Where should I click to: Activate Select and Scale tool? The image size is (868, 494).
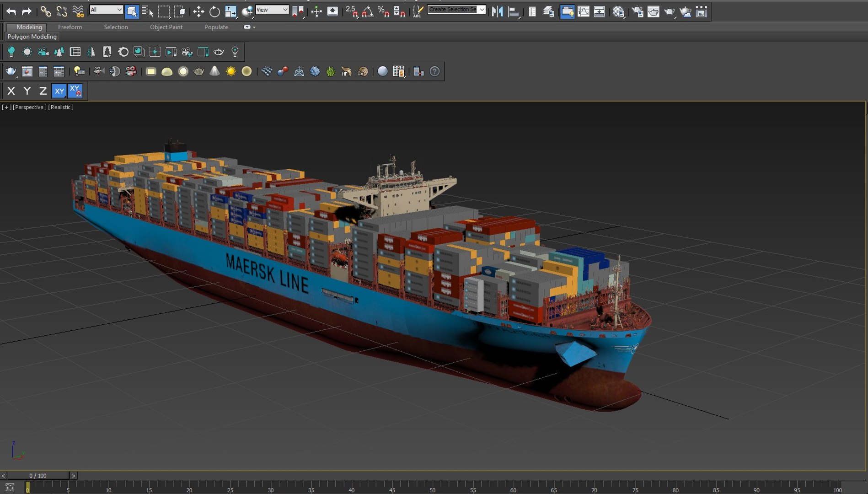[x=230, y=11]
